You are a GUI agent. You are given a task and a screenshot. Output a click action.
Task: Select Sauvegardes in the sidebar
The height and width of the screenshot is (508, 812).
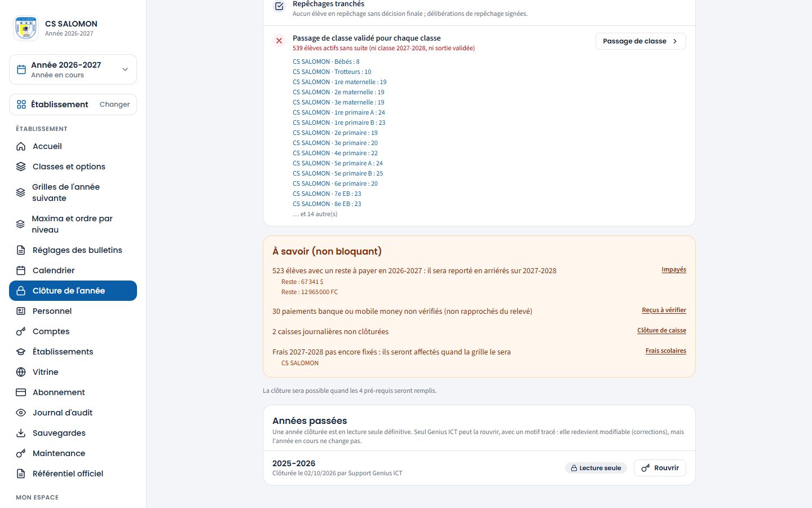pyautogui.click(x=73, y=433)
